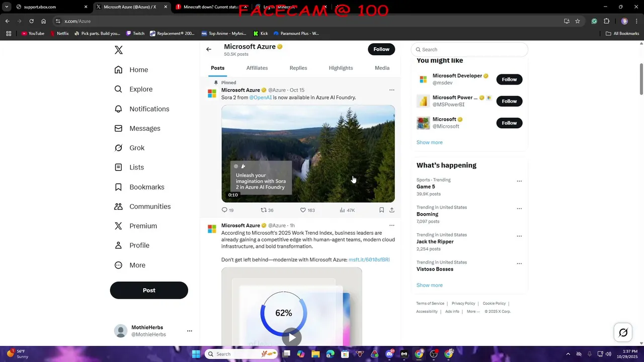644x362 pixels.
Task: Open the msft.it link in Azure post
Action: pos(369,260)
